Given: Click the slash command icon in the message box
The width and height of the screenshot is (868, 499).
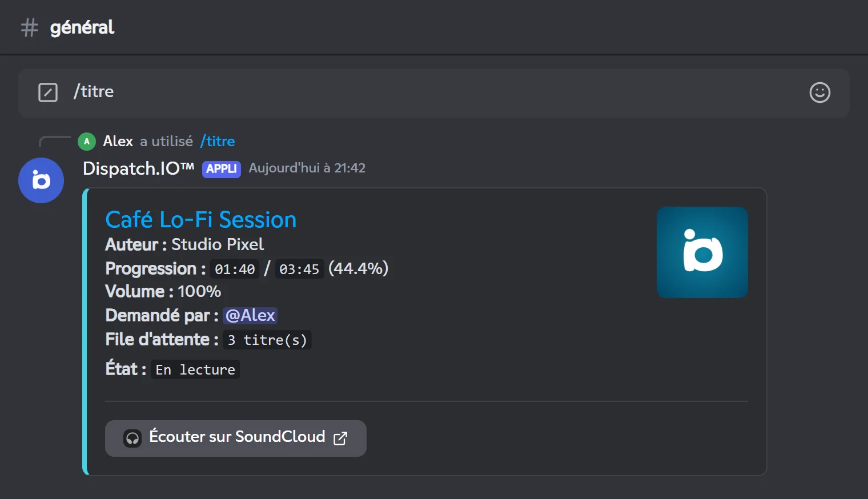Looking at the screenshot, I should [x=48, y=92].
